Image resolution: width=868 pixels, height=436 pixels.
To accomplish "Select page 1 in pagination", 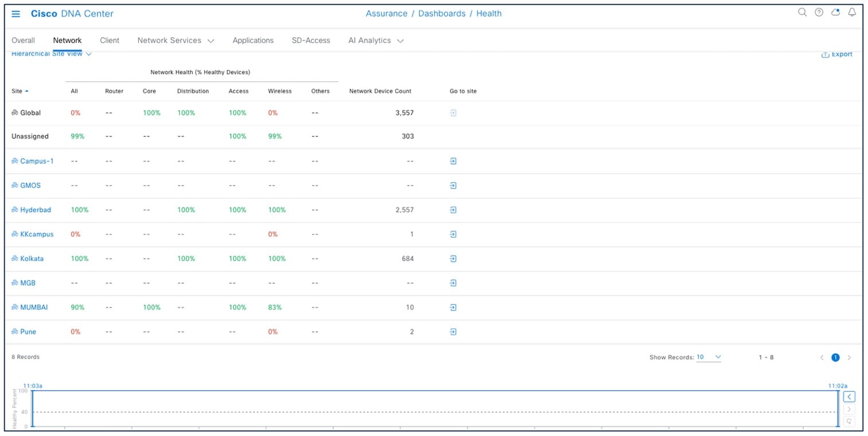I will (x=835, y=357).
